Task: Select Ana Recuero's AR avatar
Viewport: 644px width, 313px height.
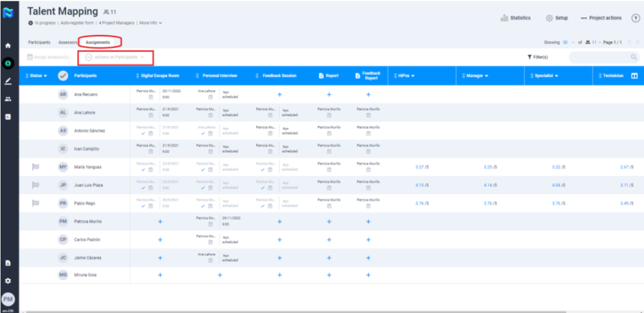Action: click(x=63, y=94)
